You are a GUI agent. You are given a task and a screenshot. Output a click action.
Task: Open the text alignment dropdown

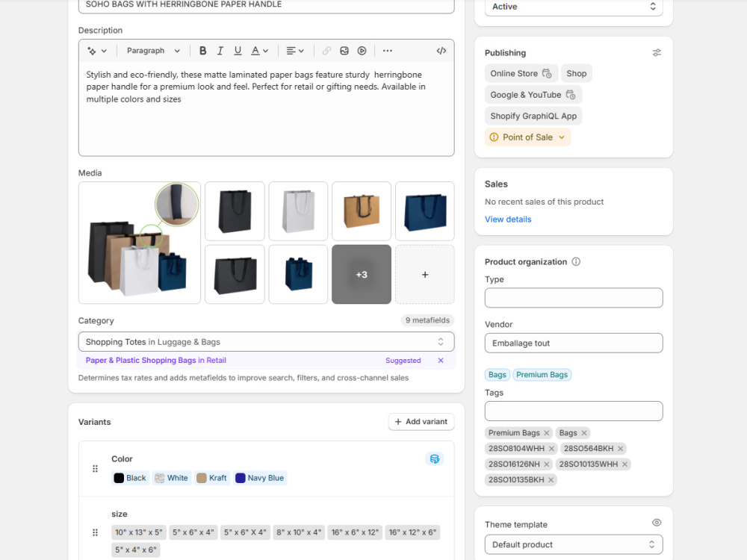pos(295,51)
